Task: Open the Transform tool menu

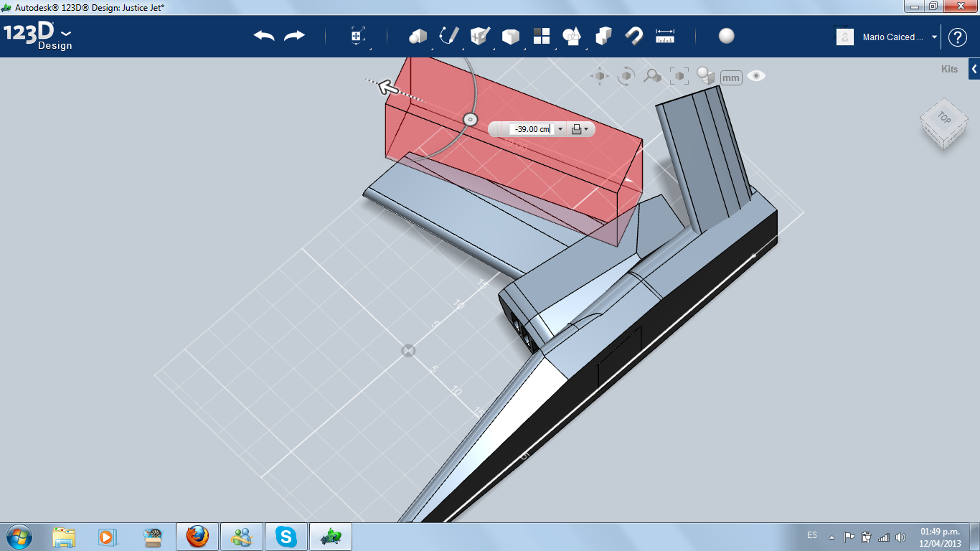Action: coord(358,37)
